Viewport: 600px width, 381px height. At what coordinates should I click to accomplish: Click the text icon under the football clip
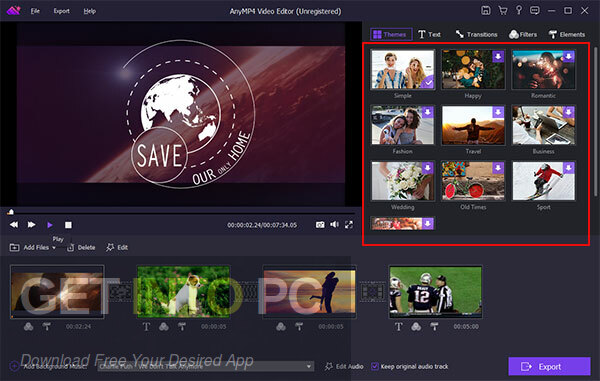coord(398,326)
